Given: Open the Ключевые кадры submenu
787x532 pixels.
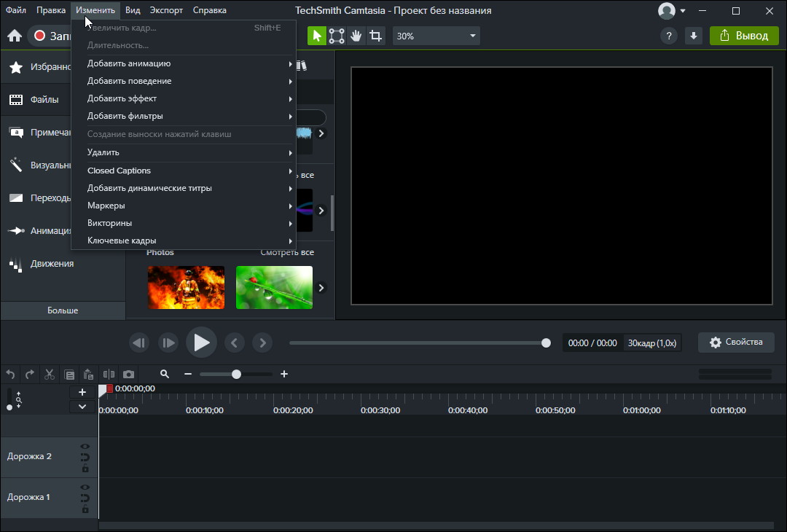Looking at the screenshot, I should coord(184,241).
